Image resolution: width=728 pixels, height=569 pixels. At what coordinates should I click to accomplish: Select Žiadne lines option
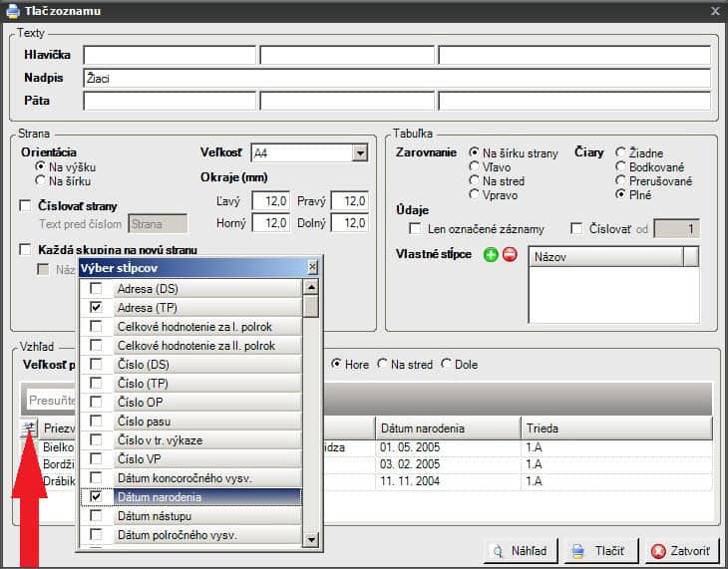620,152
